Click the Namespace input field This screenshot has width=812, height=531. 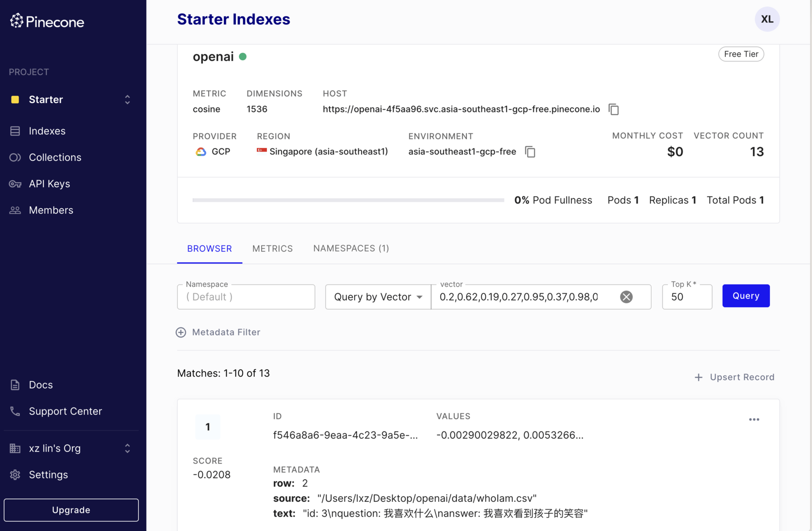click(x=246, y=297)
